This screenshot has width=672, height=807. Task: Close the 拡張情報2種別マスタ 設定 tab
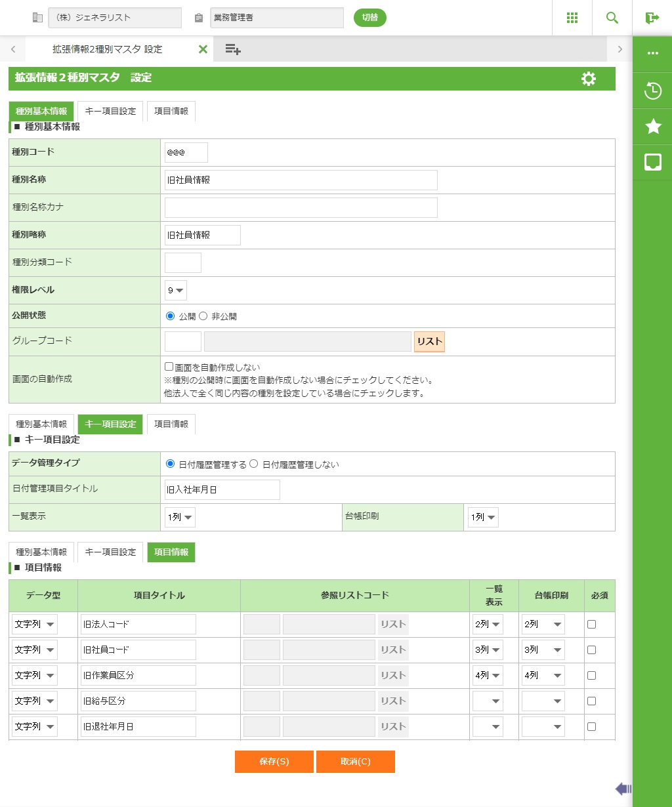203,49
